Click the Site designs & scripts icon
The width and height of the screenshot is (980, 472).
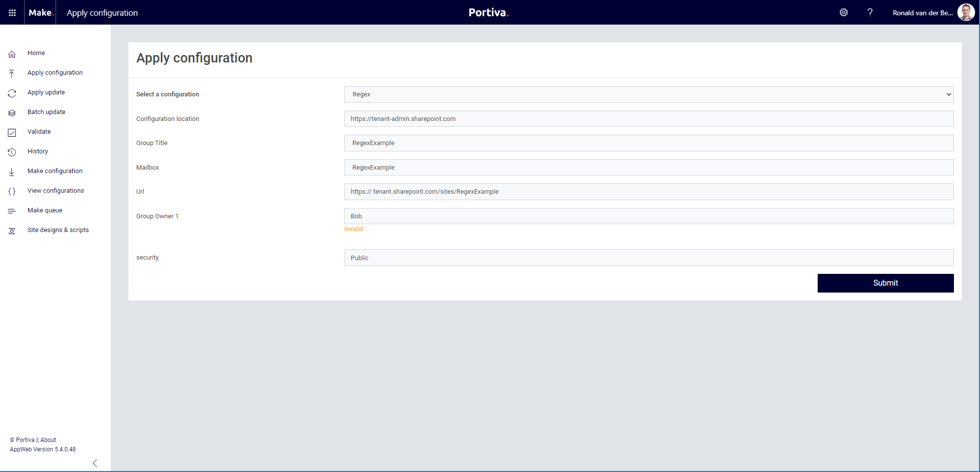[x=12, y=231]
